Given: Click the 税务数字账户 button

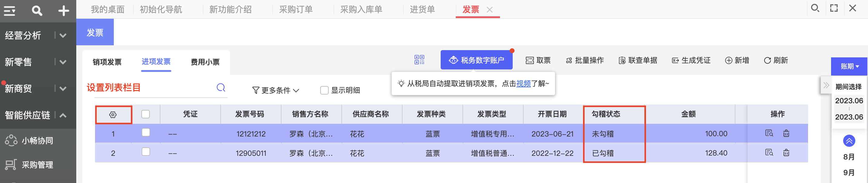Looking at the screenshot, I should [x=476, y=60].
